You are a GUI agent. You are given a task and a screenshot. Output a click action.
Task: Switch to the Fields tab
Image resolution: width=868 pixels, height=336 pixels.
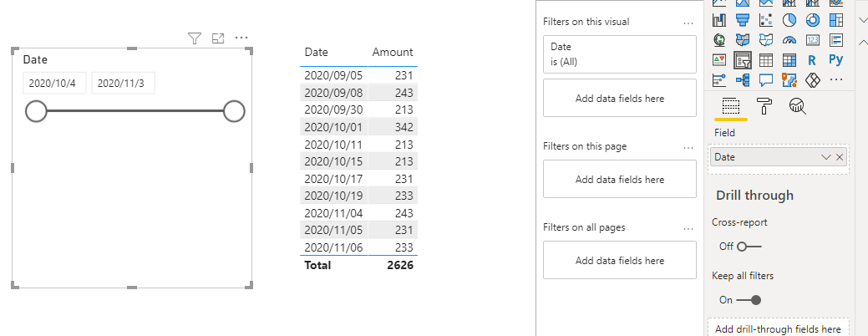tap(731, 105)
